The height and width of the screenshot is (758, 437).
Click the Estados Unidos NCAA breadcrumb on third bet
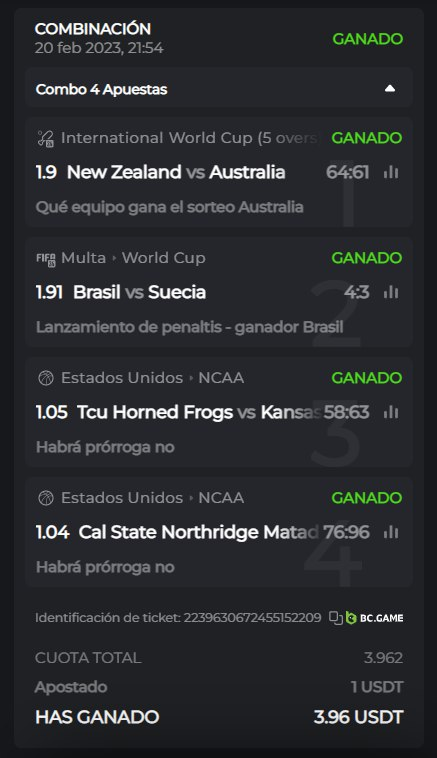click(152, 378)
